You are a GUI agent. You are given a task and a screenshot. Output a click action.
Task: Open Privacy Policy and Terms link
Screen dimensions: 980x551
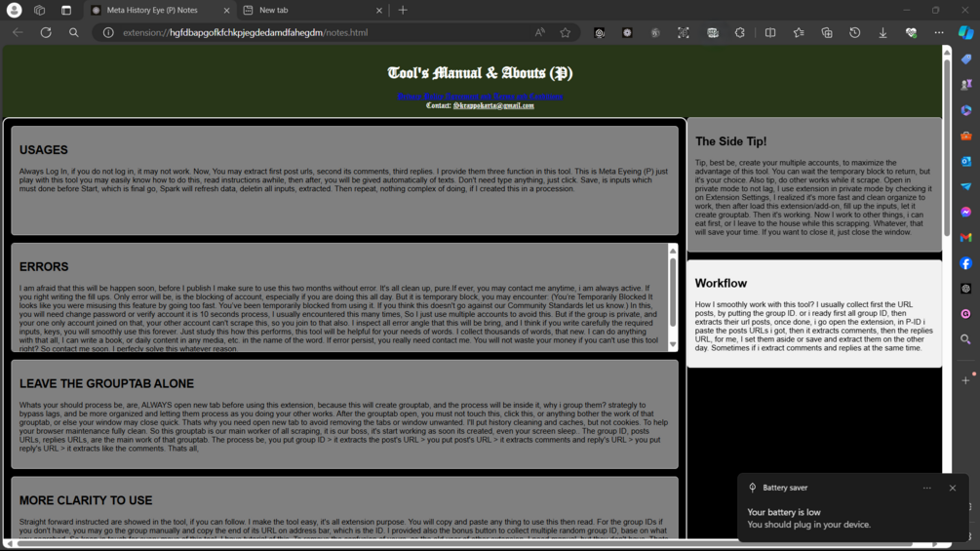coord(480,97)
